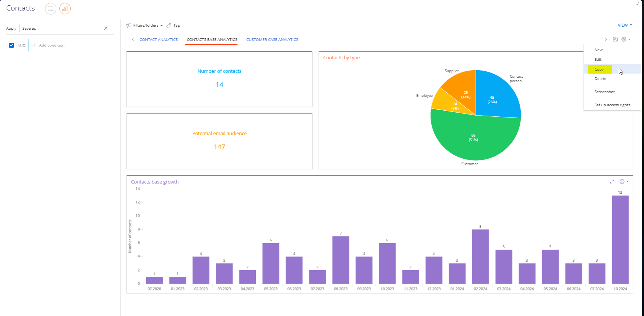644x316 pixels.
Task: Click the plus icon to Add condition
Action: tap(34, 45)
